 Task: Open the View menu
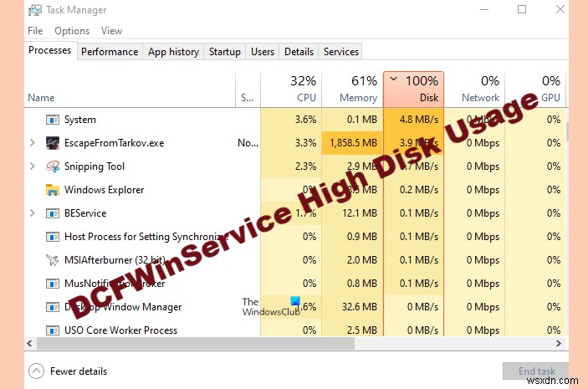111,31
